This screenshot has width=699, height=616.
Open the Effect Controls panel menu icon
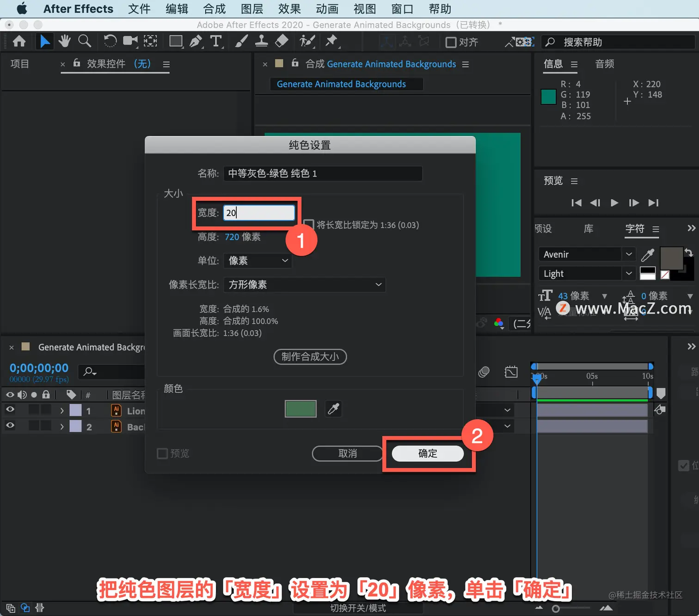pos(166,64)
